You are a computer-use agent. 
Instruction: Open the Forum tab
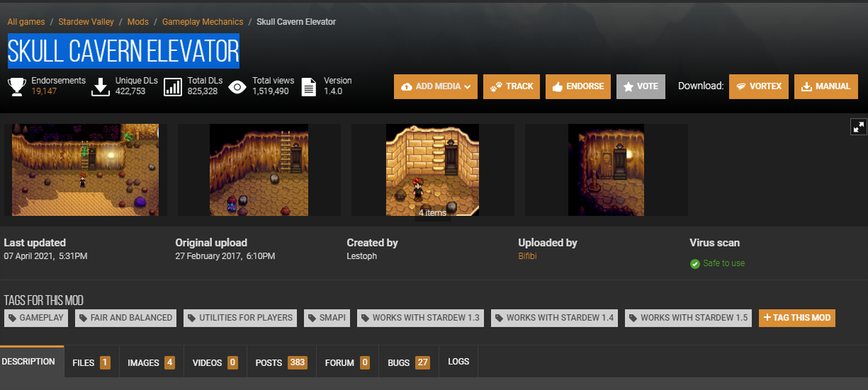(x=347, y=363)
